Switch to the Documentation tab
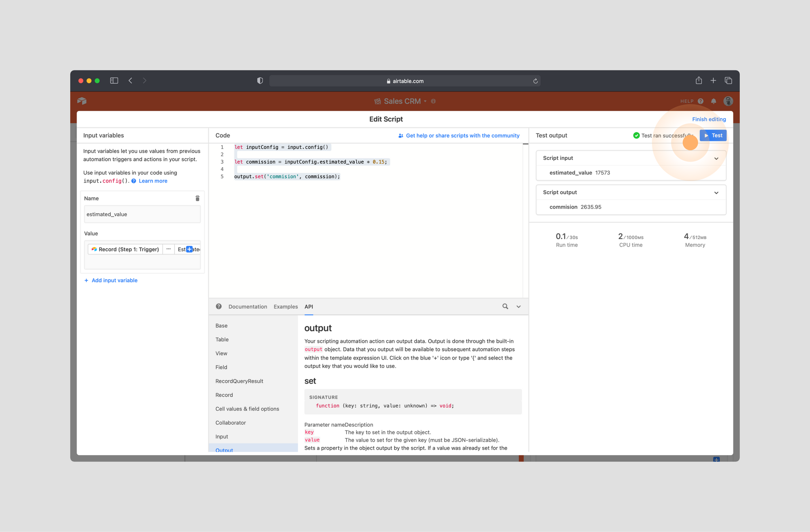The image size is (810, 532). (x=247, y=306)
